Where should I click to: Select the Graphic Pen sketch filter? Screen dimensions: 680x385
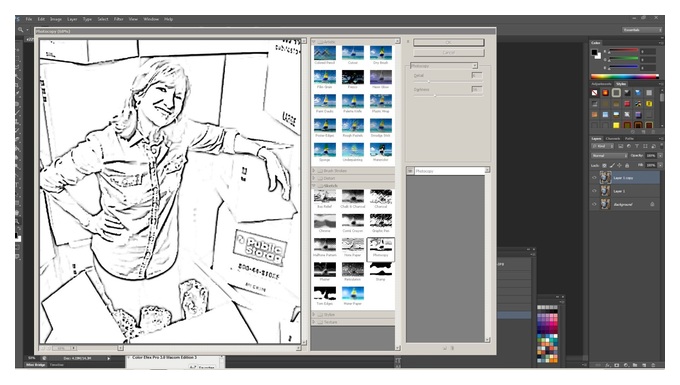click(381, 222)
